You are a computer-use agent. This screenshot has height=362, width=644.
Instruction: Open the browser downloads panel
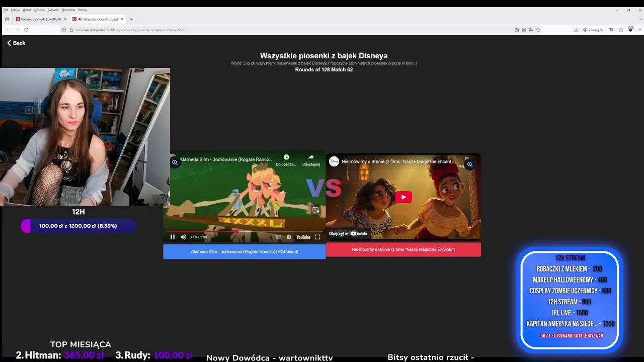[x=576, y=30]
